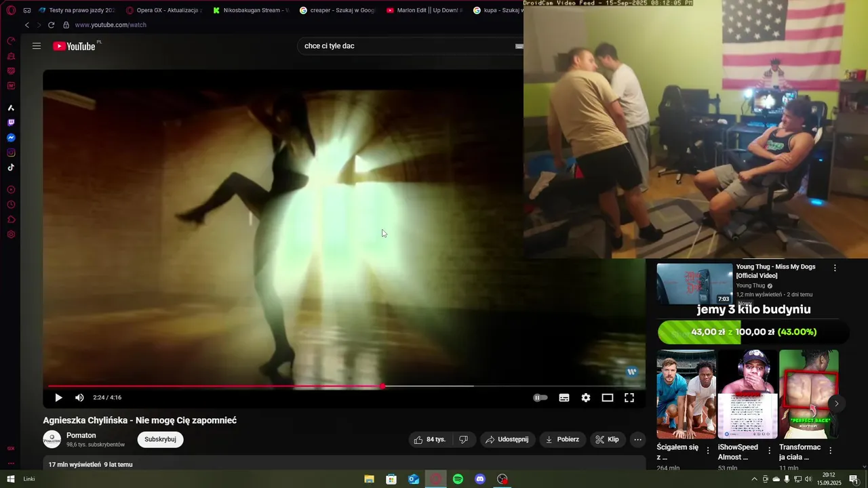This screenshot has width=868, height=488.
Task: Open Windows notification center icon
Action: click(x=853, y=479)
